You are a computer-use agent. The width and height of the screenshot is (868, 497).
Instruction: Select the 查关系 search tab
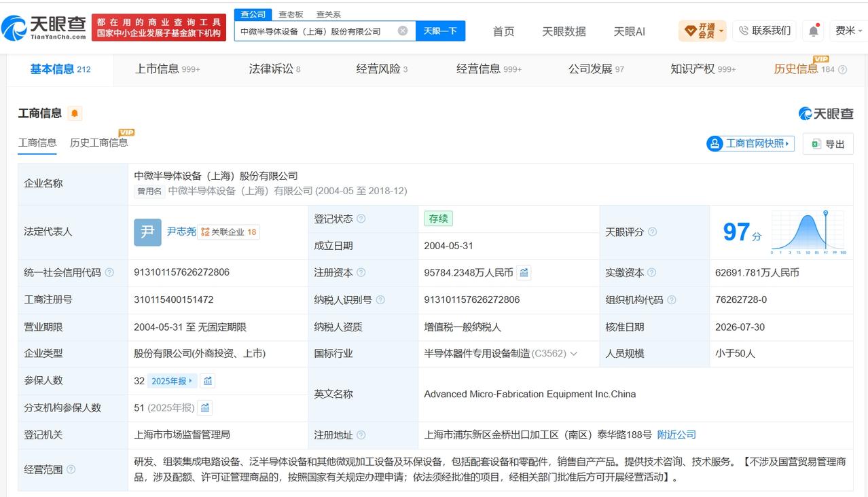[x=329, y=14]
